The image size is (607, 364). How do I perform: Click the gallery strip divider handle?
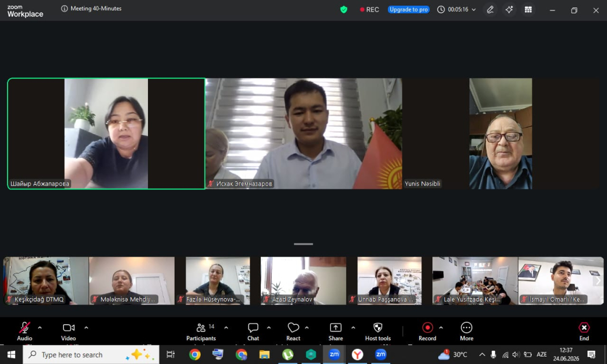click(x=303, y=244)
